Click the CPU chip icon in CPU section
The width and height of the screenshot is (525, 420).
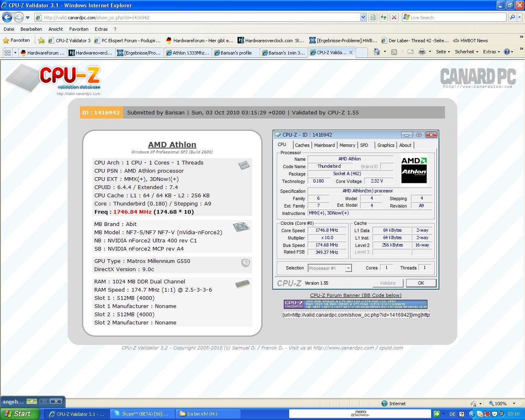[x=244, y=165]
